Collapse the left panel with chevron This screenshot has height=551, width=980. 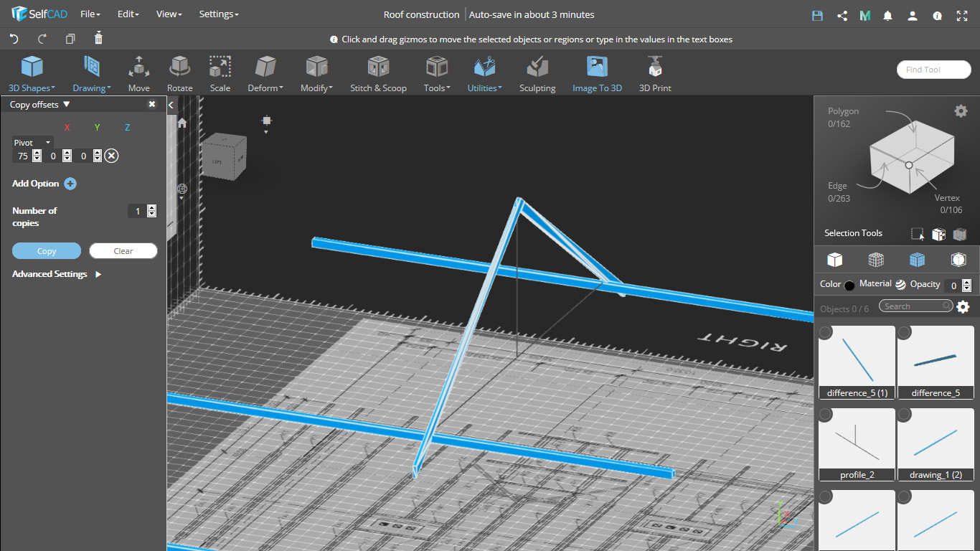click(x=171, y=105)
